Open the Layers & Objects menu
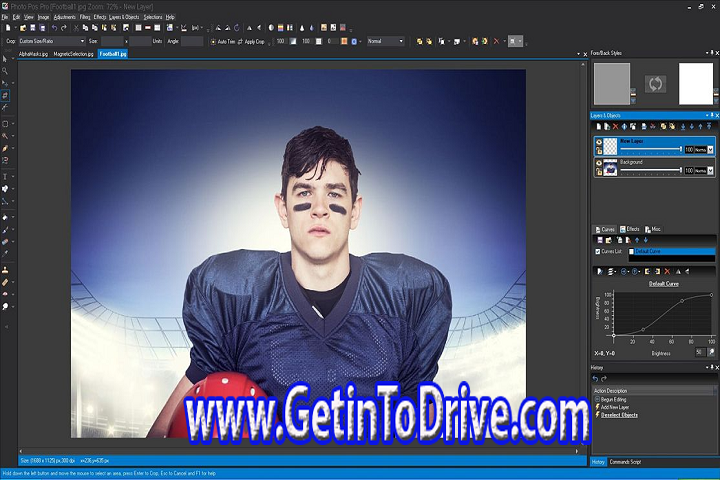The image size is (720, 480). point(124,17)
